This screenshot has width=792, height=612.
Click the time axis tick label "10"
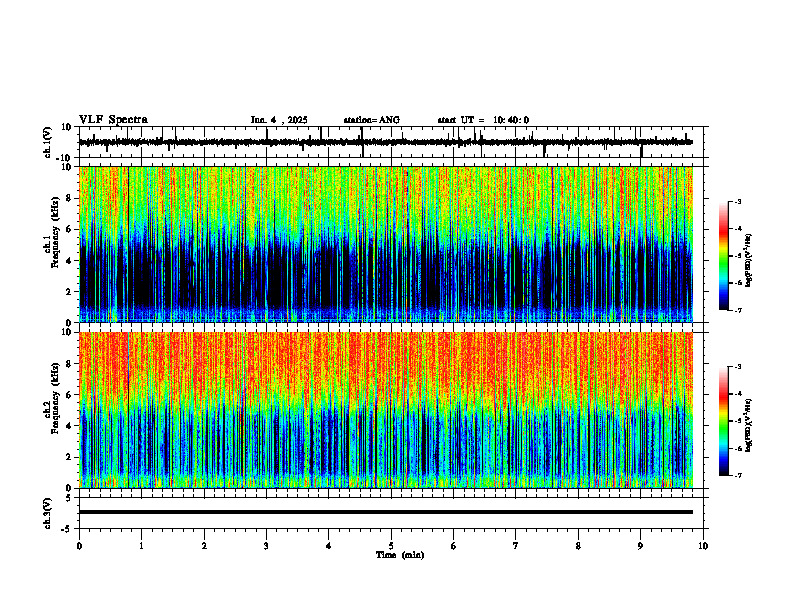(703, 546)
